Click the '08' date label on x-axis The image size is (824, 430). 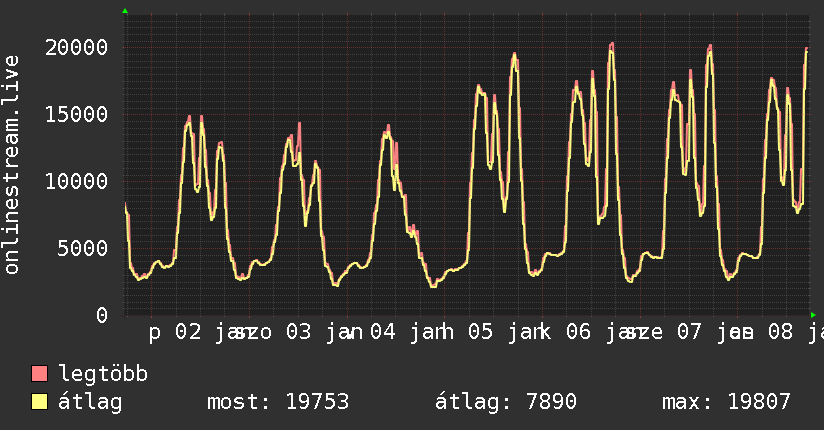(780, 332)
